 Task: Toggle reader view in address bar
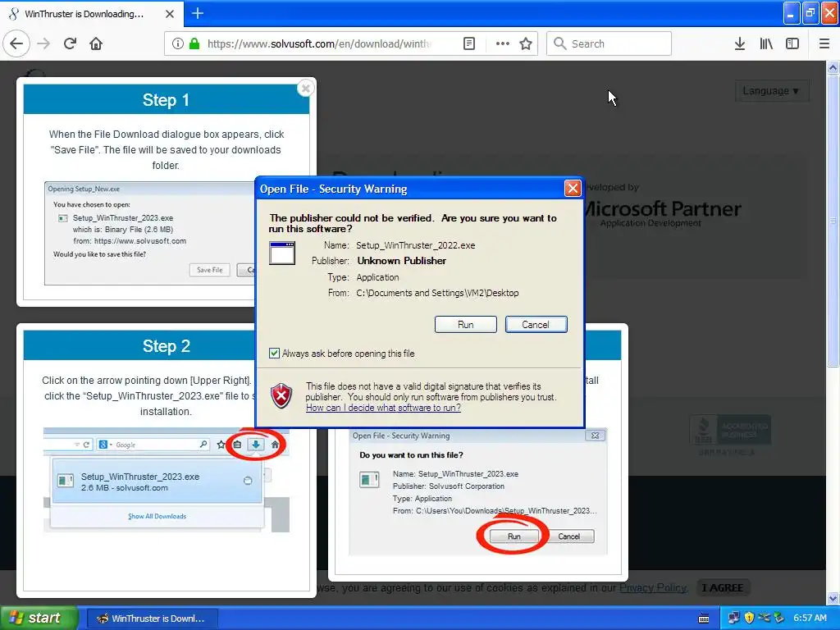tap(468, 43)
